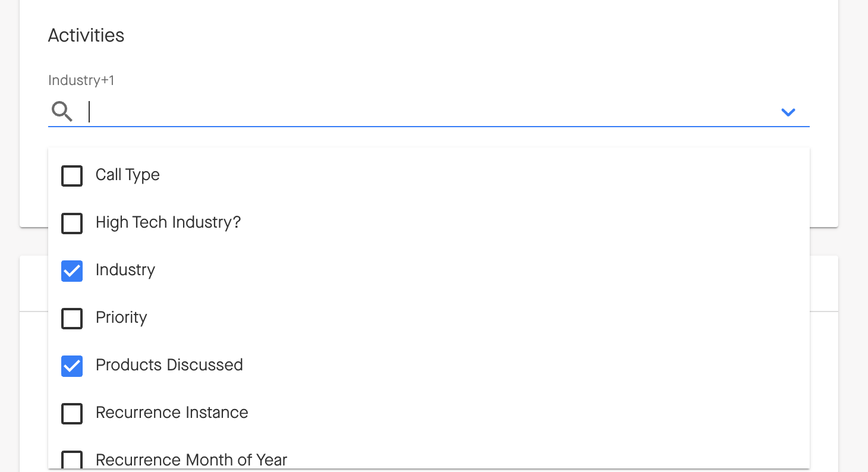Click the magnifier search icon
The height and width of the screenshot is (472, 868).
point(61,111)
